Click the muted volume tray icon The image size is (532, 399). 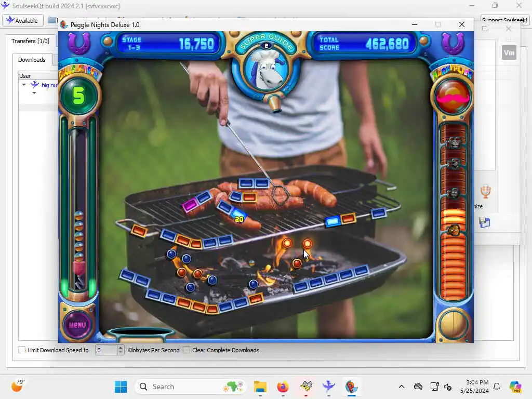click(448, 387)
